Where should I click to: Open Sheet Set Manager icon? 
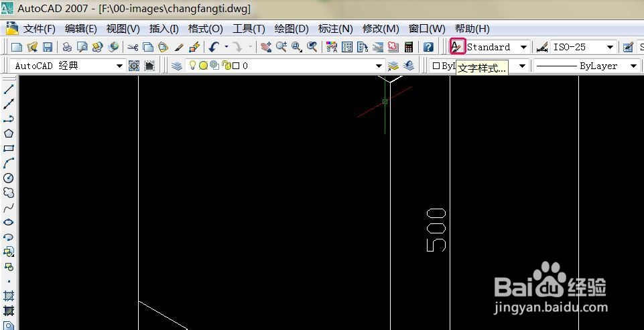pos(378,47)
